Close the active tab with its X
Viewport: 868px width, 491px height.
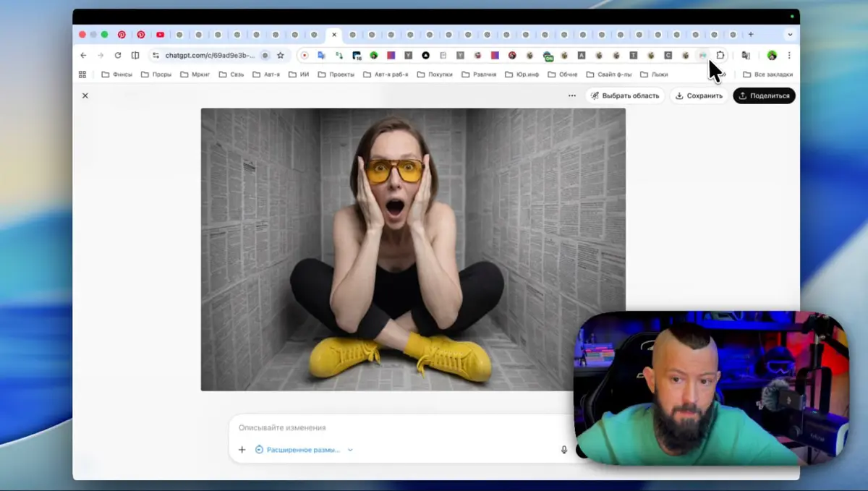333,35
